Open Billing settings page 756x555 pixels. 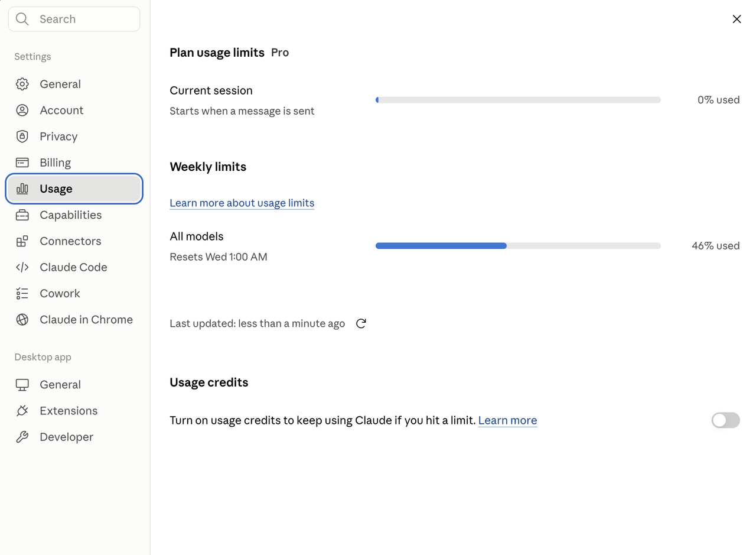74,163
